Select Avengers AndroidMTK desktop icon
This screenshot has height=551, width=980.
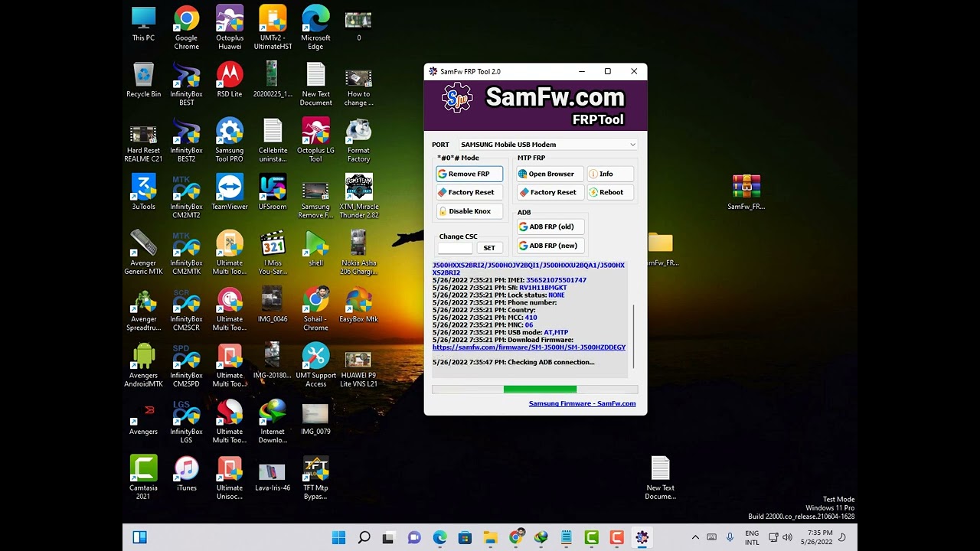pyautogui.click(x=143, y=366)
